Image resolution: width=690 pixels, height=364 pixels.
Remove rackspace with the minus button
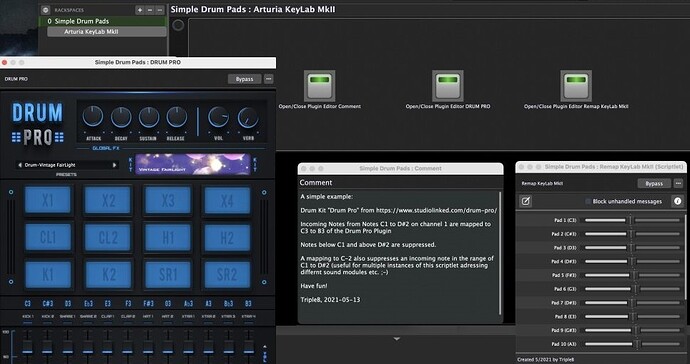(150, 10)
